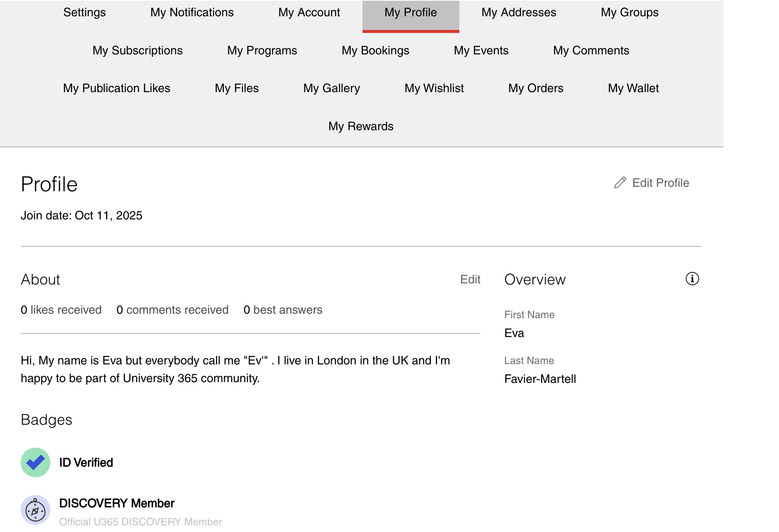The height and width of the screenshot is (532, 779).
Task: Open My Account tab
Action: pos(309,13)
